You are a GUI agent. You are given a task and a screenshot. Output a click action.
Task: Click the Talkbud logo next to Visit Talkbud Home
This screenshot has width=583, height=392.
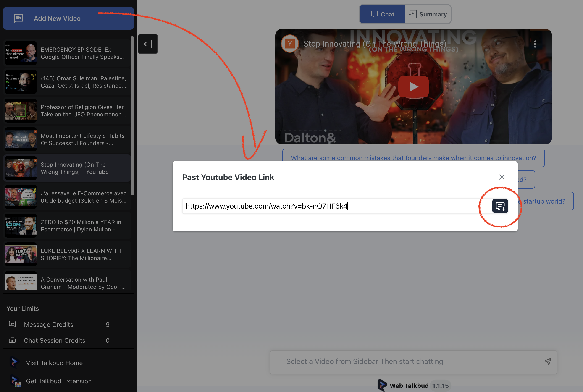14,363
